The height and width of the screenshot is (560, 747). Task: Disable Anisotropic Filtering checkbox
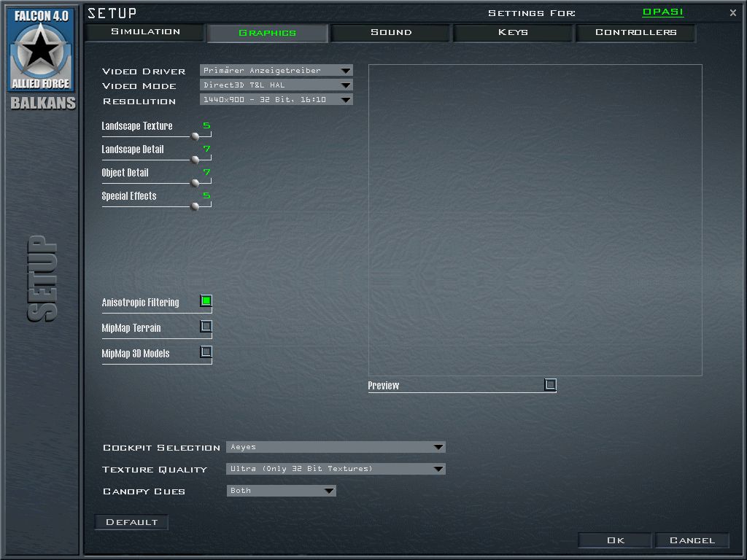pos(206,301)
